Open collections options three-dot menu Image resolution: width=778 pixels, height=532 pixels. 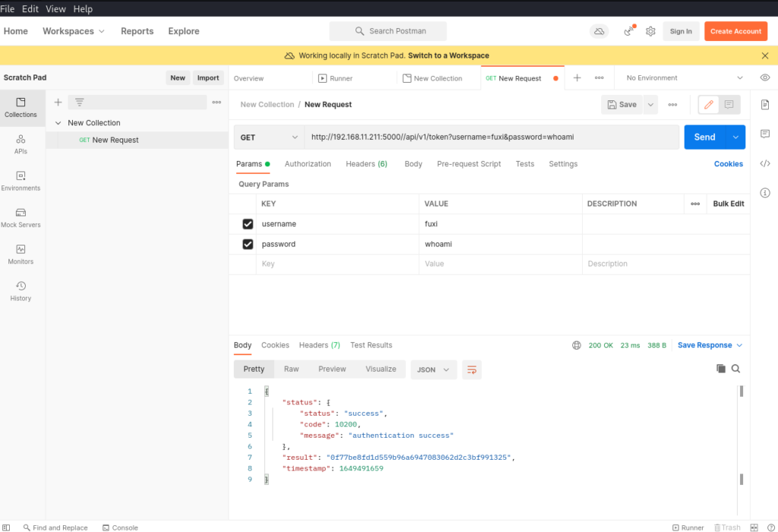[217, 103]
